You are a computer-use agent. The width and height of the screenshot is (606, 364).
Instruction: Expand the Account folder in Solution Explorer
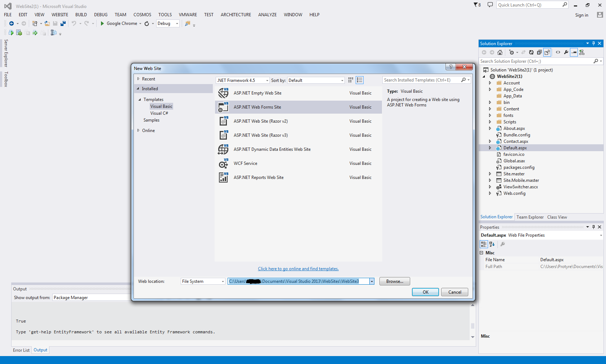[x=490, y=83]
